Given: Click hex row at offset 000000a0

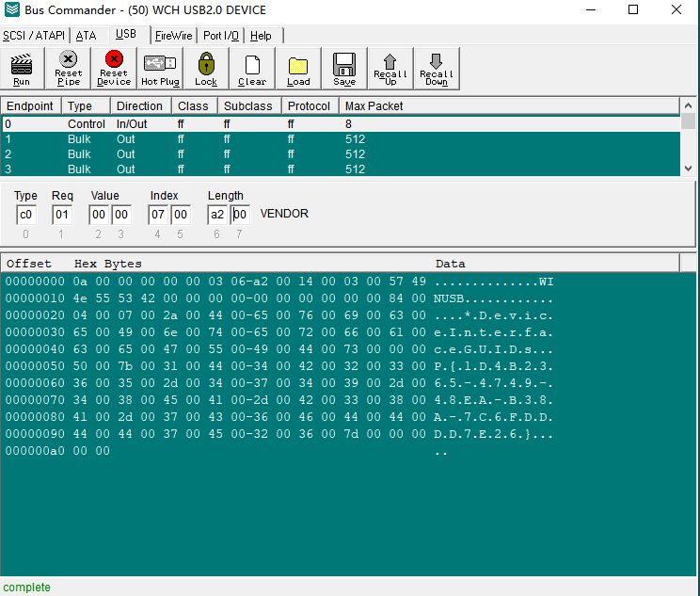Looking at the screenshot, I should click(227, 451).
